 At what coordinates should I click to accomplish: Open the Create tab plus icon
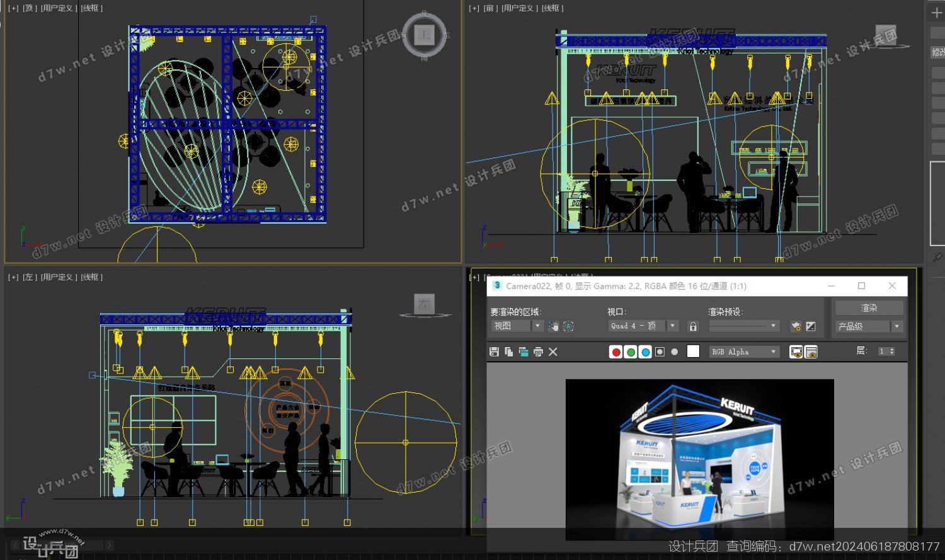(x=937, y=13)
